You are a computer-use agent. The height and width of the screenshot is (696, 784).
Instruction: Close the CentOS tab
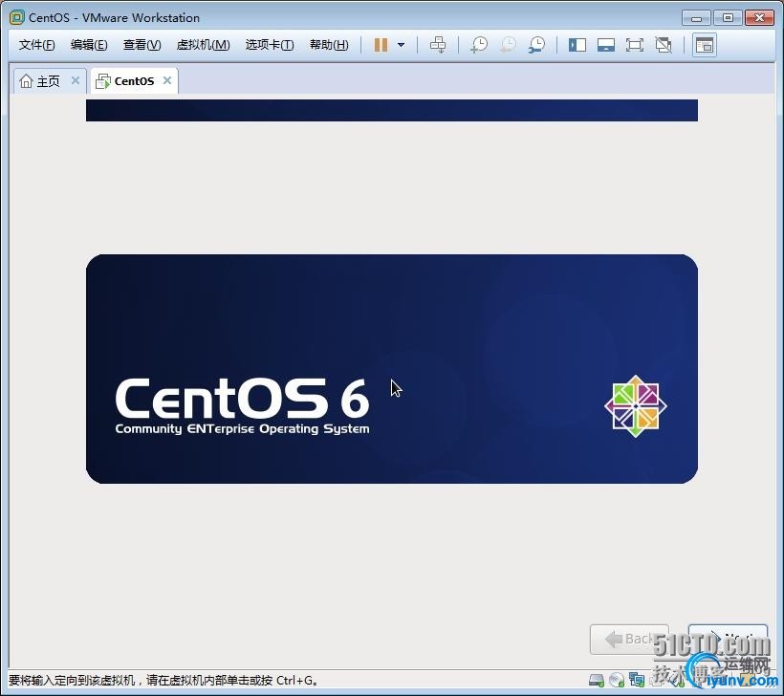coord(167,81)
